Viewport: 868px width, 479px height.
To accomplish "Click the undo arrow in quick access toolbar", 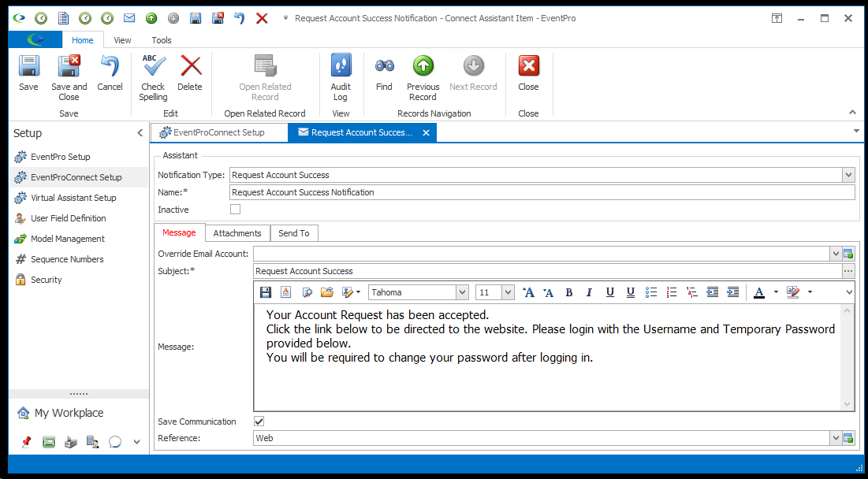I will click(239, 18).
